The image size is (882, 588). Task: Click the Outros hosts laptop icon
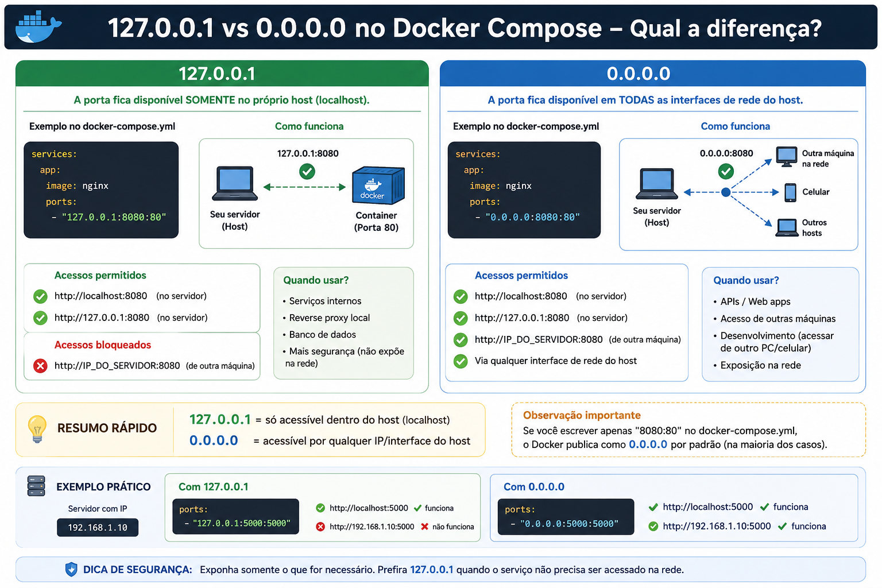[787, 228]
